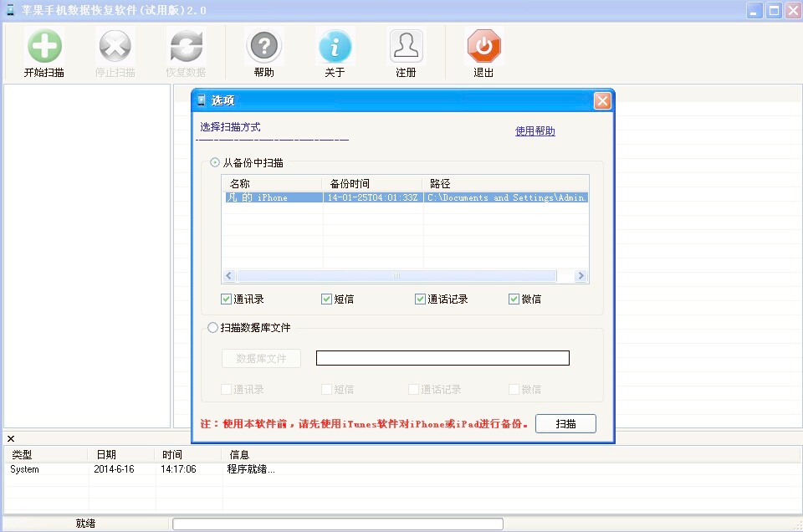Click the 恢复数据 (Recover Data) icon
803x532 pixels.
[185, 45]
